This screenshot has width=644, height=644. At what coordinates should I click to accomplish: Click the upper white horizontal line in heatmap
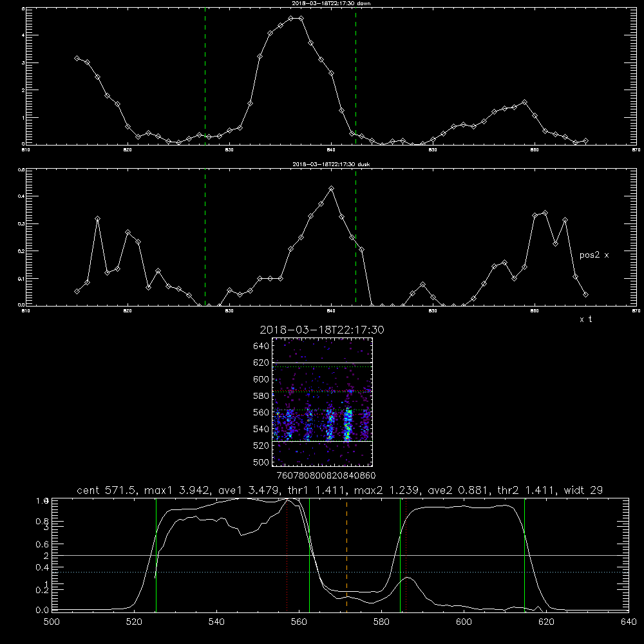(x=322, y=363)
